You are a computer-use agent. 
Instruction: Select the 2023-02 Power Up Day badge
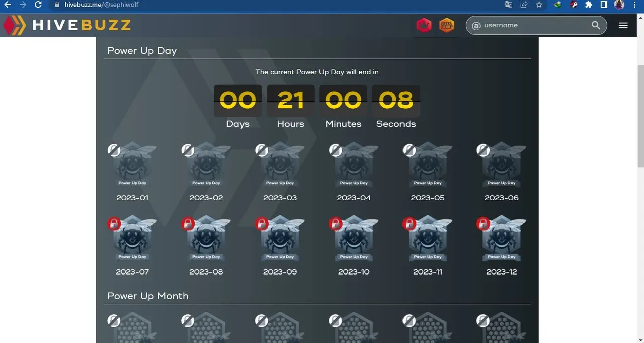pos(206,165)
